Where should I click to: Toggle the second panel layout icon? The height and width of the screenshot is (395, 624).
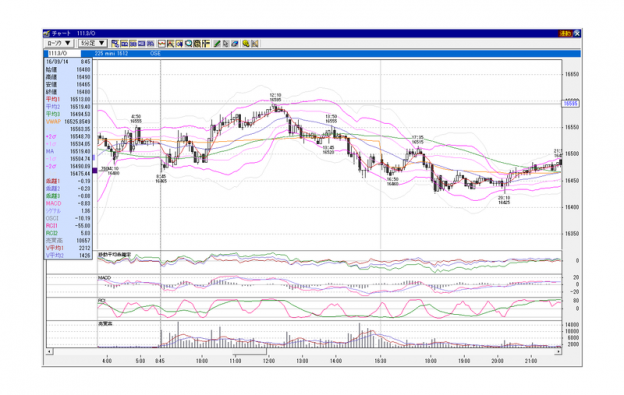pyautogui.click(x=124, y=43)
